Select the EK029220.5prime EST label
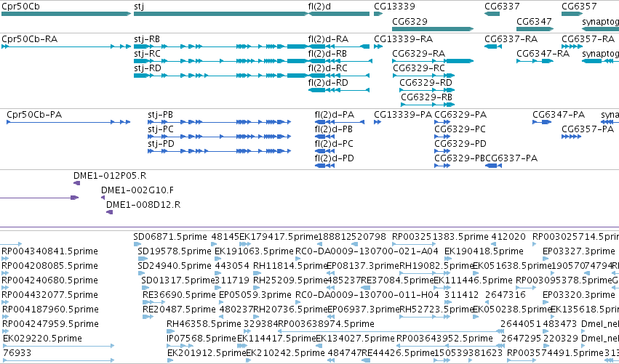The height and width of the screenshot is (364, 619). (42, 339)
